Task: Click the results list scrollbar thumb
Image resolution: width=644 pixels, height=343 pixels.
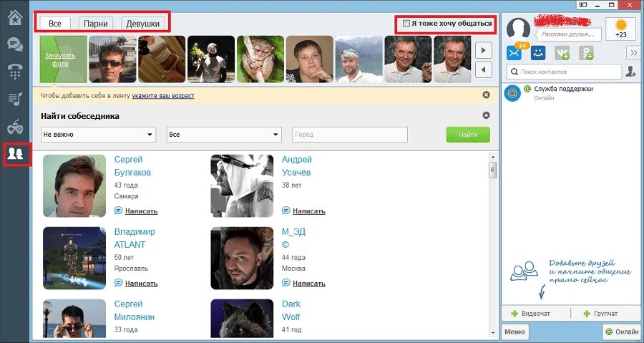Action: click(493, 169)
